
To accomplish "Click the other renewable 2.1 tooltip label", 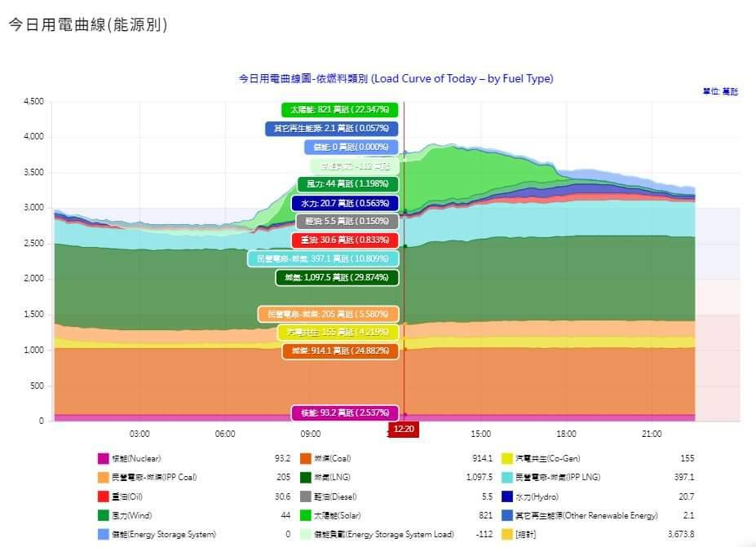I will coord(332,128).
